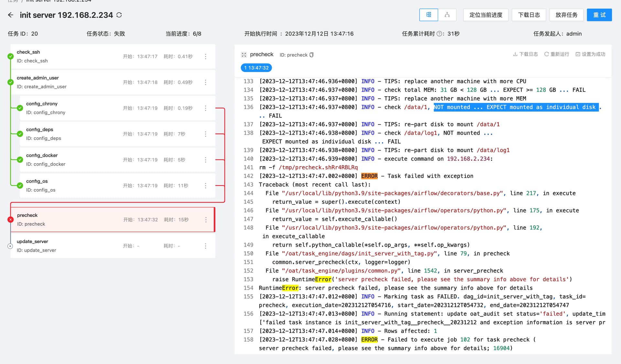Open more options for check_ssh step

click(x=205, y=57)
